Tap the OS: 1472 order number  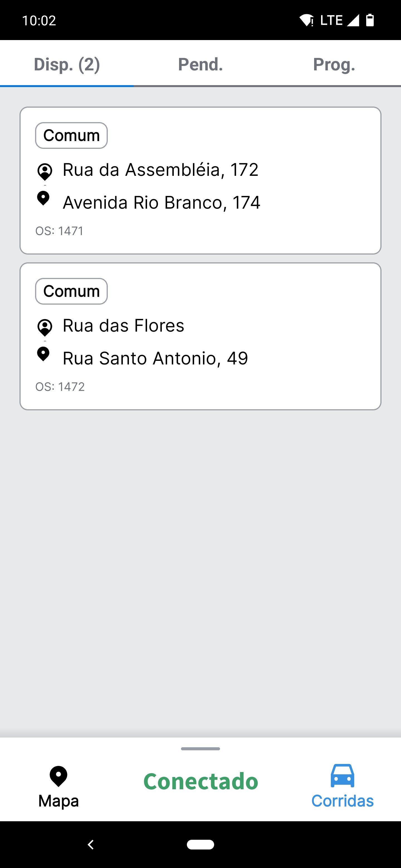60,387
